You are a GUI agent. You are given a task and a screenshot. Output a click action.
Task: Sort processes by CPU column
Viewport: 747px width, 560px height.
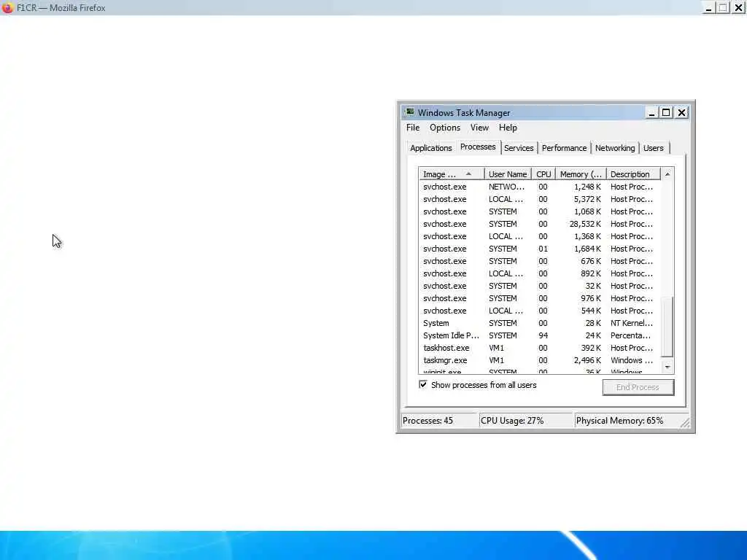[543, 174]
